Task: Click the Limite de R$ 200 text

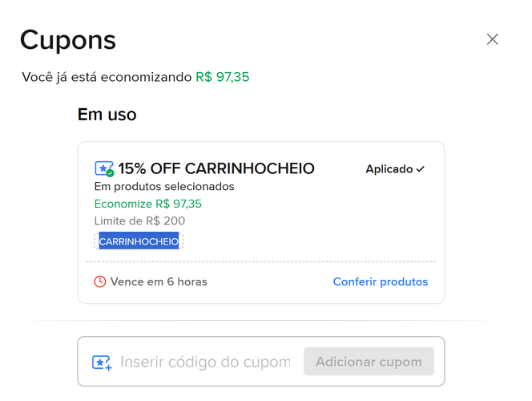Action: tap(140, 221)
